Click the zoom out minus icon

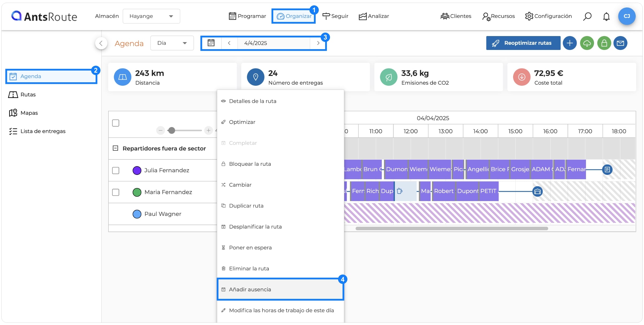160,130
